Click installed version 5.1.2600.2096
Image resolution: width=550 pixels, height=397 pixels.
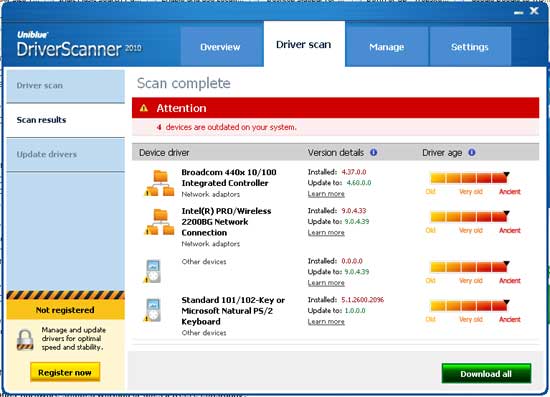[x=363, y=300]
